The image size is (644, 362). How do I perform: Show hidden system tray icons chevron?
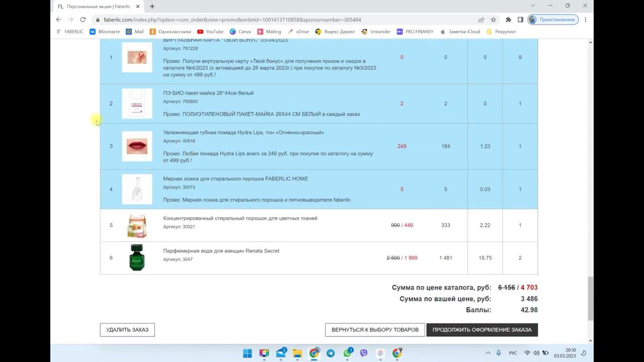pyautogui.click(x=488, y=353)
